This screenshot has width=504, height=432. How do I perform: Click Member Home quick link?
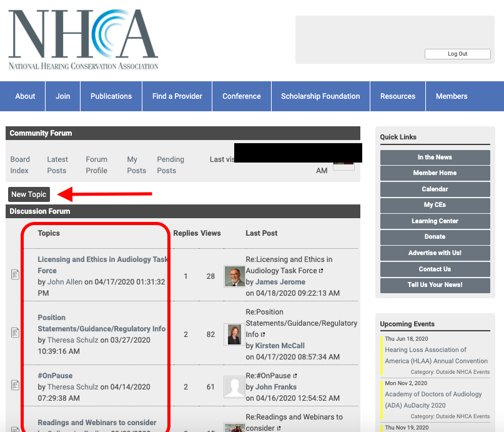[x=435, y=173]
